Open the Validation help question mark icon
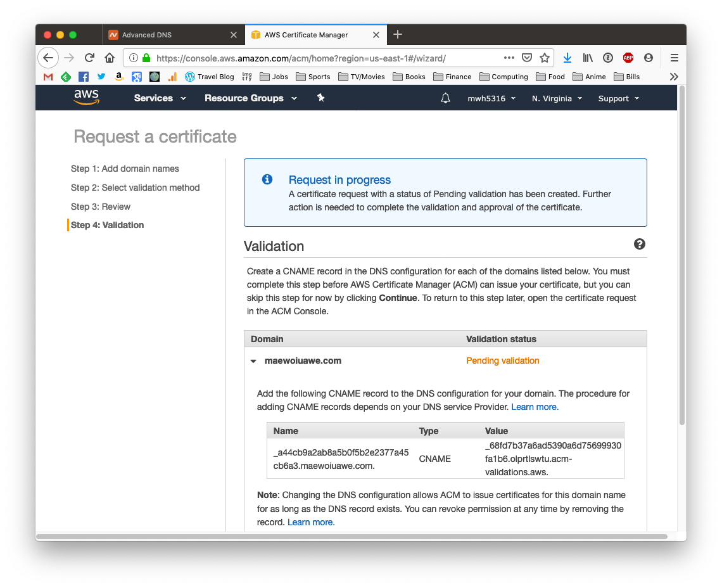 (x=639, y=244)
